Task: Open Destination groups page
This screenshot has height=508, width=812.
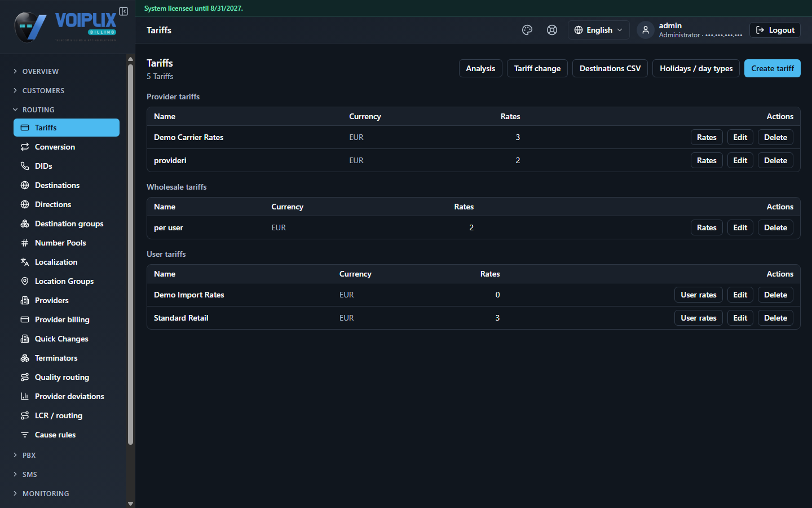Action: [x=67, y=224]
